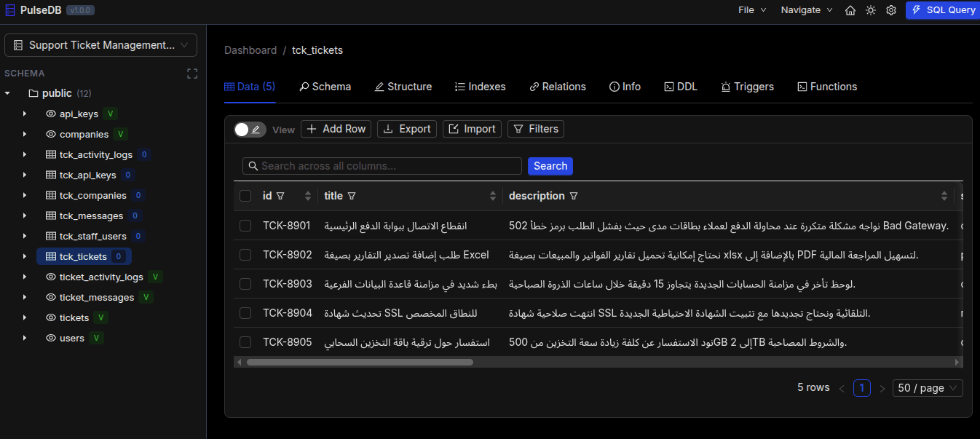Select the checkbox for TCK-8903
This screenshot has width=980, height=439.
pos(245,284)
